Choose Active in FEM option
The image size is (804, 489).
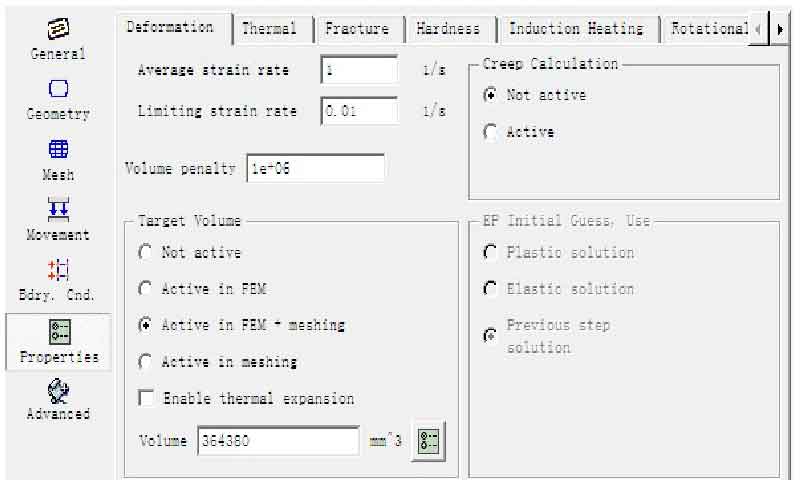click(146, 289)
